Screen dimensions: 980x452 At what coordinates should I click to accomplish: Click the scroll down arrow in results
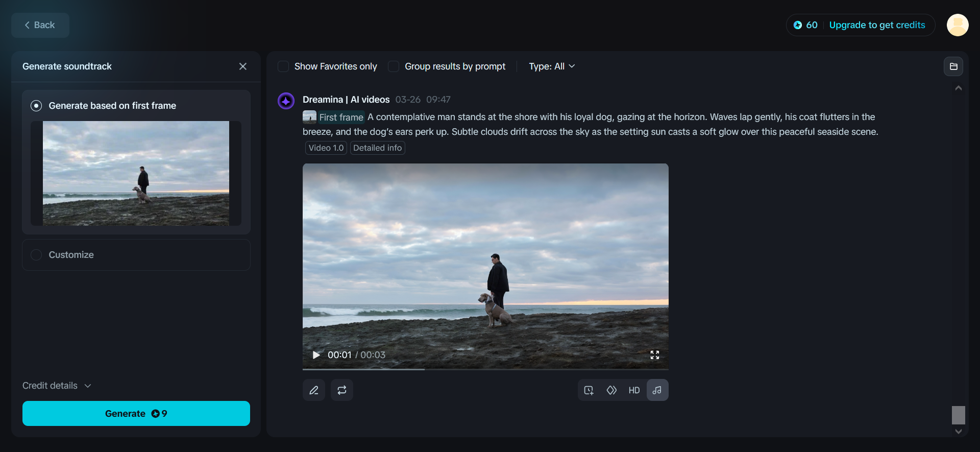[959, 432]
